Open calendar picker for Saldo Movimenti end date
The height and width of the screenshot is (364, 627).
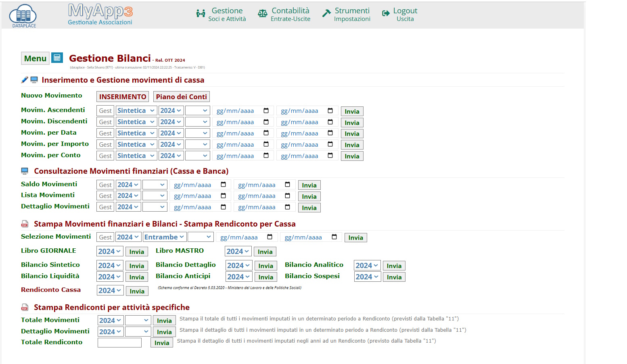(287, 184)
